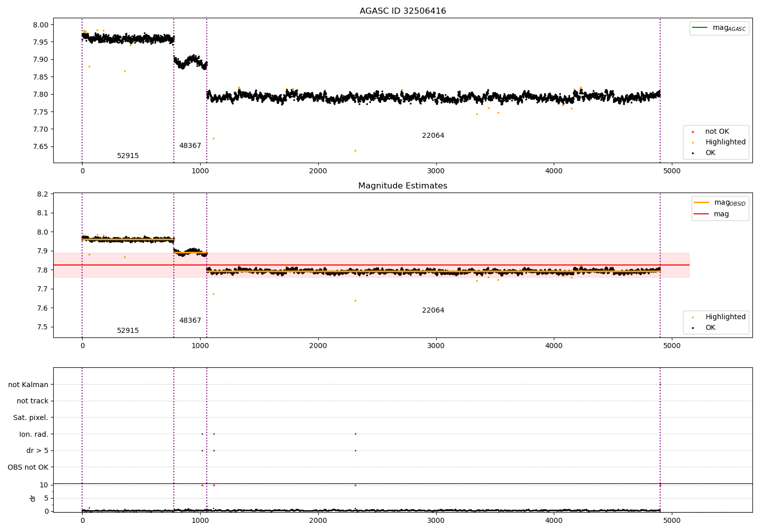Click obsid label 52915 in top plot
This screenshot has height=532, width=760.
tap(128, 156)
